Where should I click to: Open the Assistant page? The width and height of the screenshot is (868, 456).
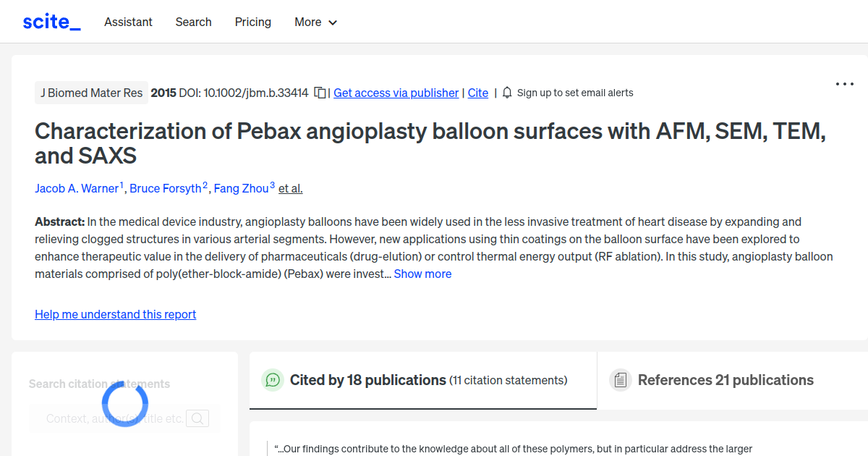coord(128,22)
